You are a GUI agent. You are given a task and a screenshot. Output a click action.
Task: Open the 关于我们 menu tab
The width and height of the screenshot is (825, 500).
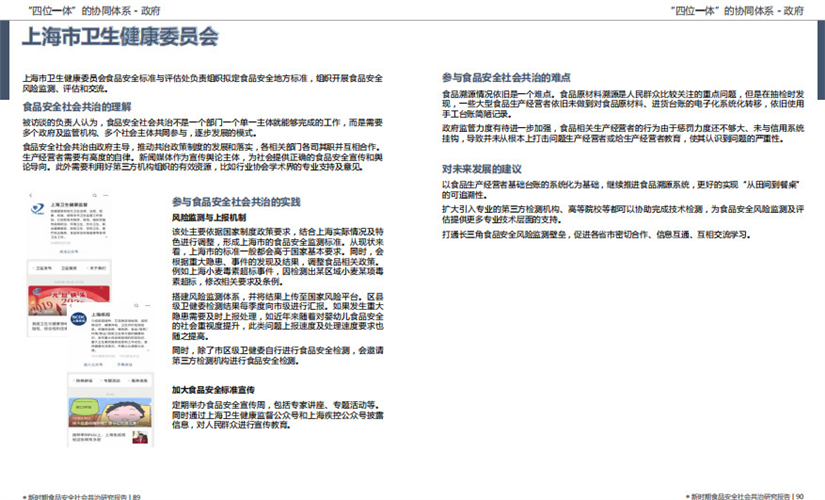[97, 268]
